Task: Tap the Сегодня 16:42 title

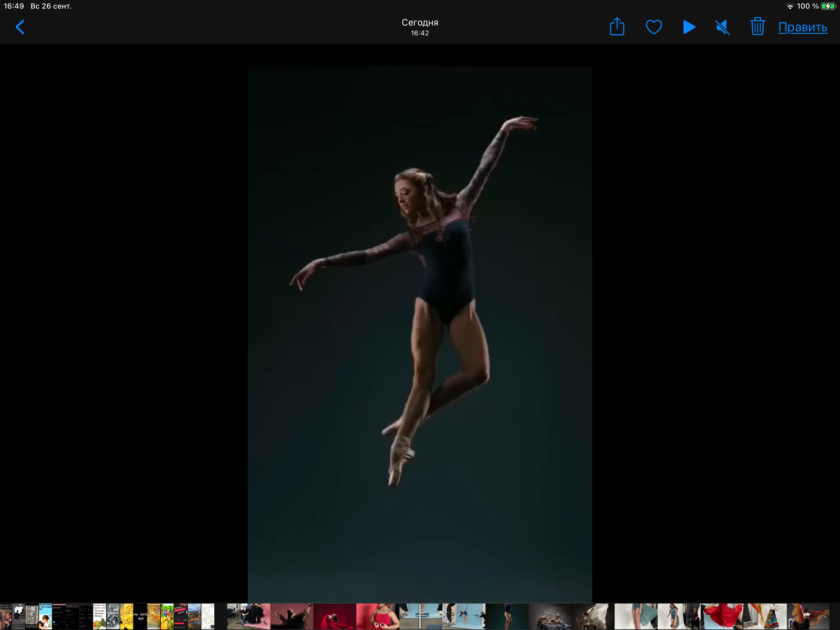Action: click(420, 27)
